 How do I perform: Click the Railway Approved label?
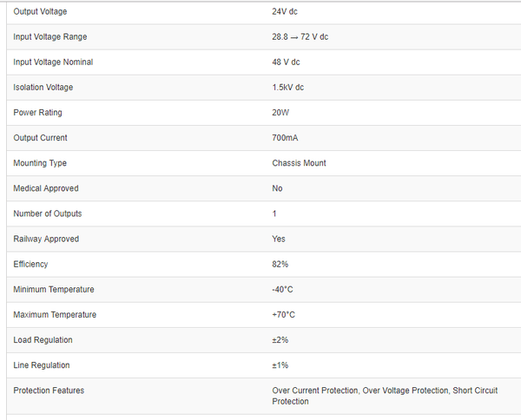46,239
